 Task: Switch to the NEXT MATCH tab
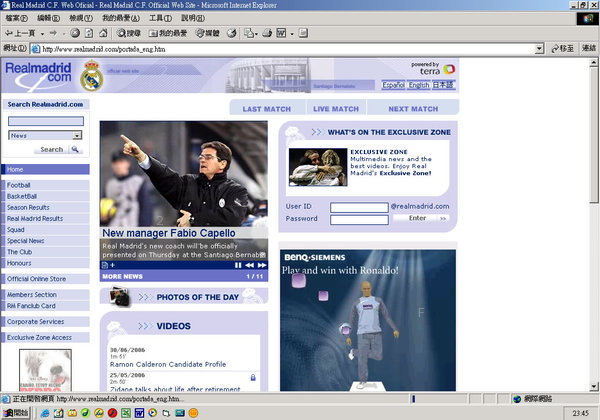413,109
